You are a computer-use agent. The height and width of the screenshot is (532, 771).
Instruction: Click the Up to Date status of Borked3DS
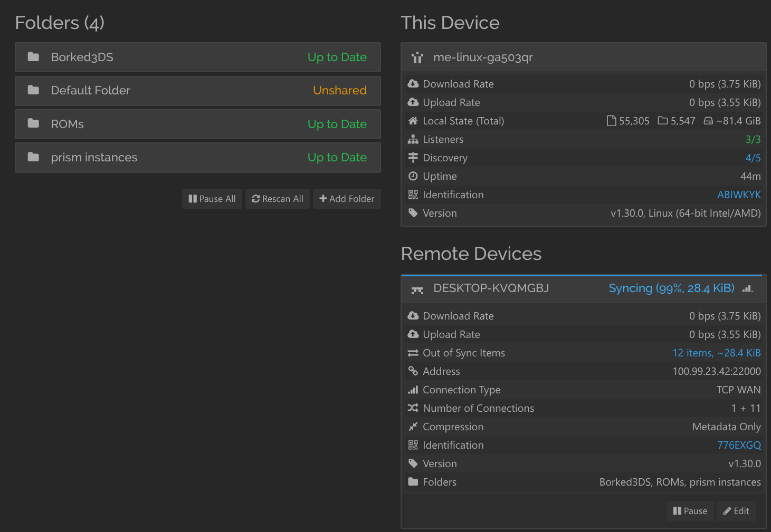[x=337, y=57]
